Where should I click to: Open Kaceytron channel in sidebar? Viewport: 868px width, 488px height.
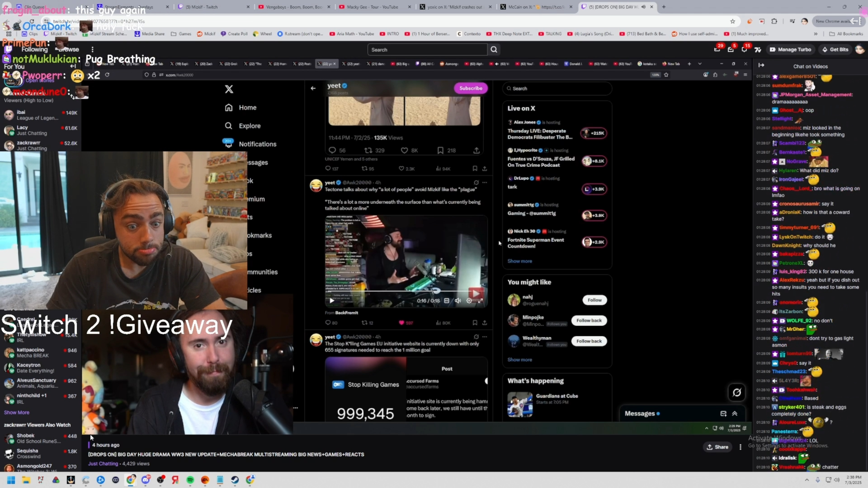tap(40, 368)
